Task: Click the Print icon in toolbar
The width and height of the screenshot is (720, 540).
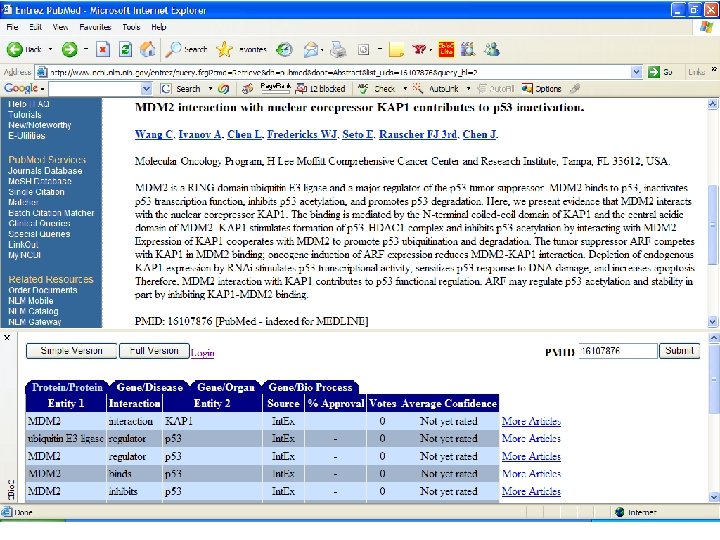Action: (338, 49)
